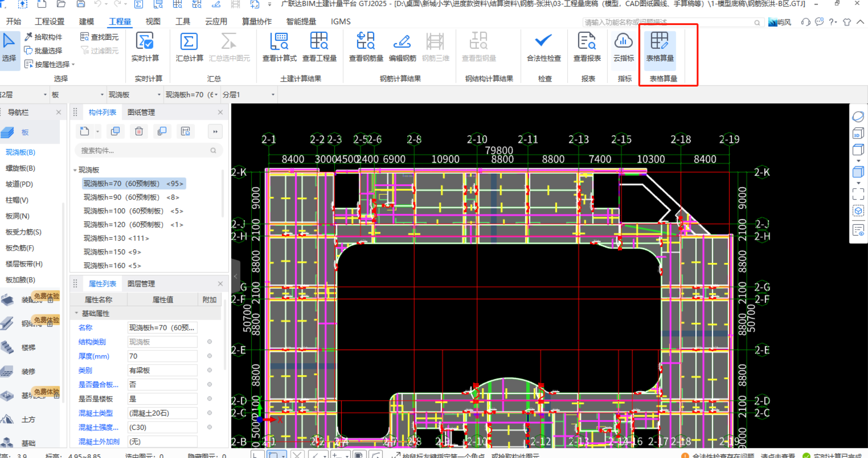
Task: Open 智能提量 ribbon tab
Action: coord(301,21)
